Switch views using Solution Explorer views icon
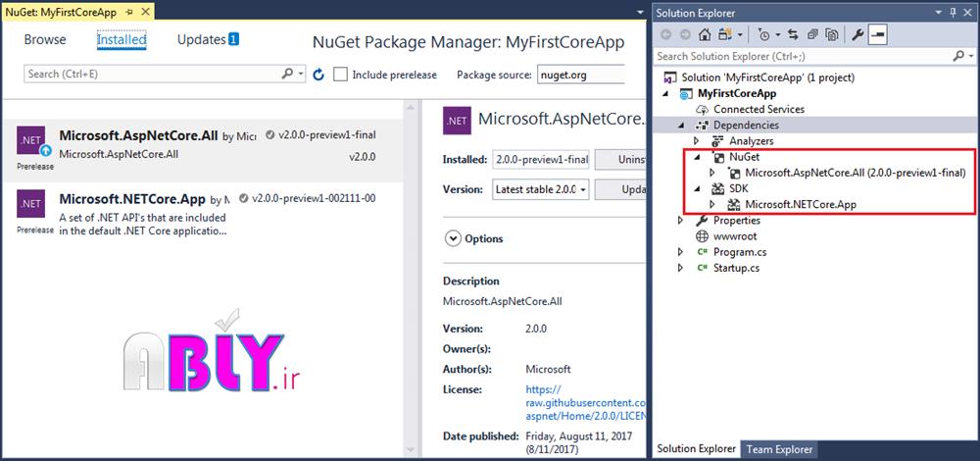 [725, 35]
